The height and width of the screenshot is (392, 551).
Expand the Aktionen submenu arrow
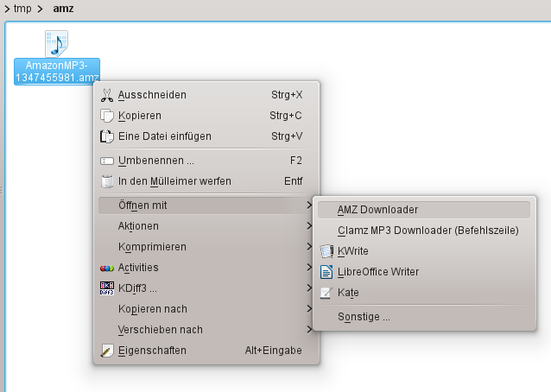pos(309,226)
